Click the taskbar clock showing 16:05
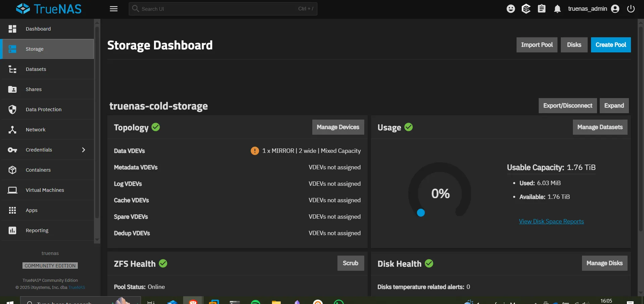This screenshot has width=644, height=304. point(606,301)
